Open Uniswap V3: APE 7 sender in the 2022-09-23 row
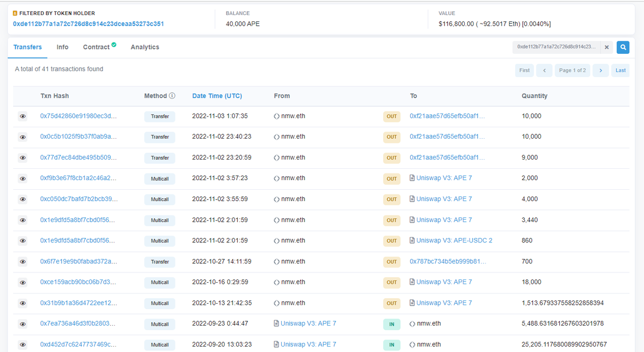This screenshot has height=352, width=644. pos(308,324)
